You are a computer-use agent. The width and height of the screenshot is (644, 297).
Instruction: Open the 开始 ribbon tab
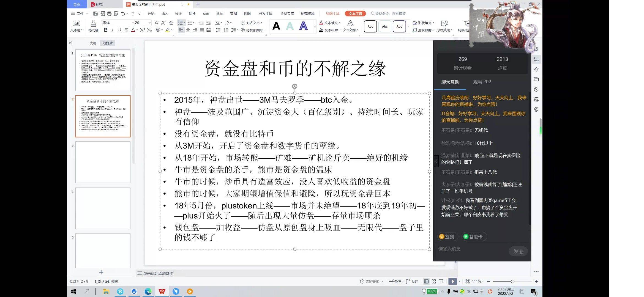click(151, 13)
